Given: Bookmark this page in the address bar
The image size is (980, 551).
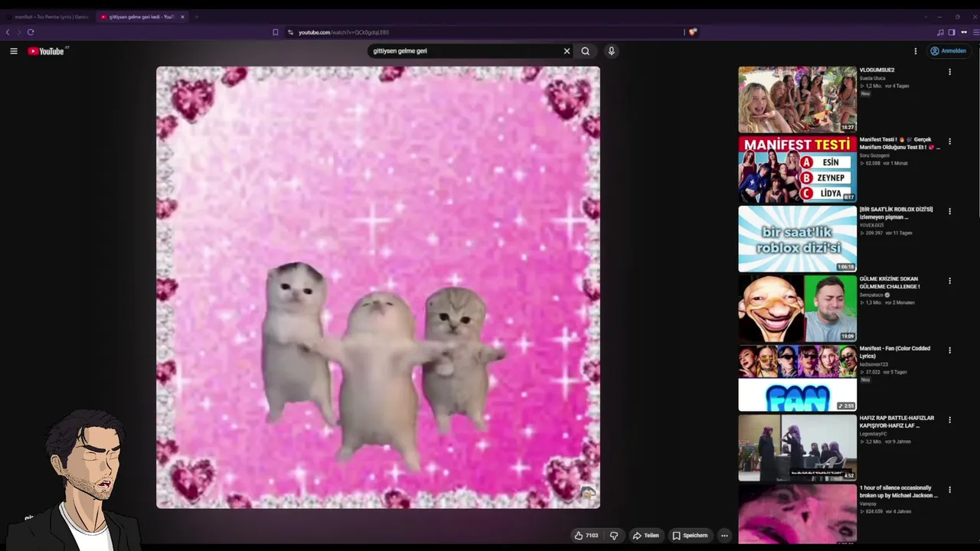Looking at the screenshot, I should (276, 32).
